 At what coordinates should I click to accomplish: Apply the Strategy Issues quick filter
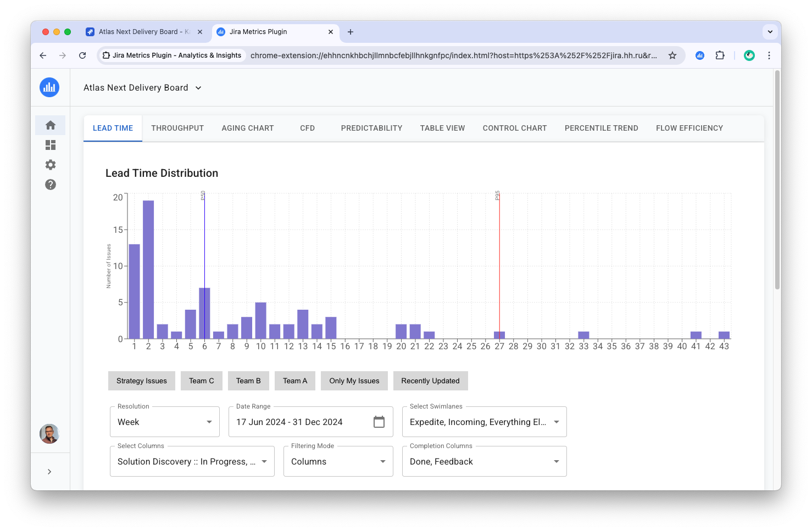[142, 381]
